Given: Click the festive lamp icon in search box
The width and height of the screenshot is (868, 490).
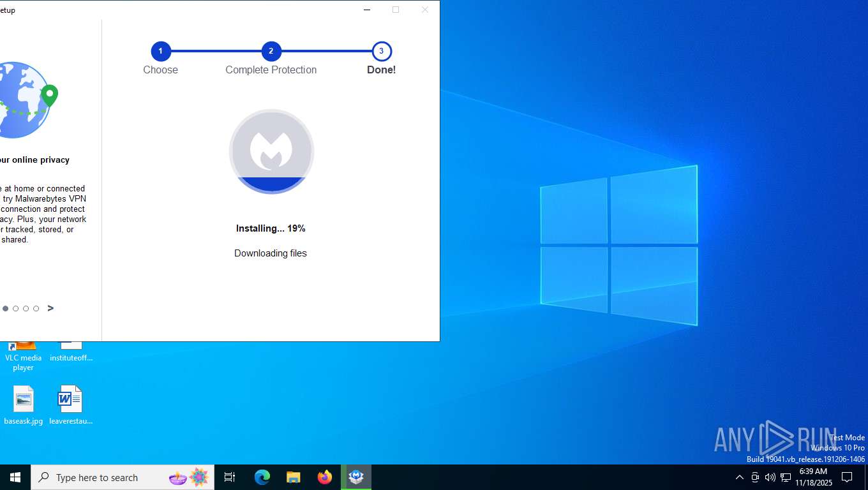Looking at the screenshot, I should tap(178, 477).
